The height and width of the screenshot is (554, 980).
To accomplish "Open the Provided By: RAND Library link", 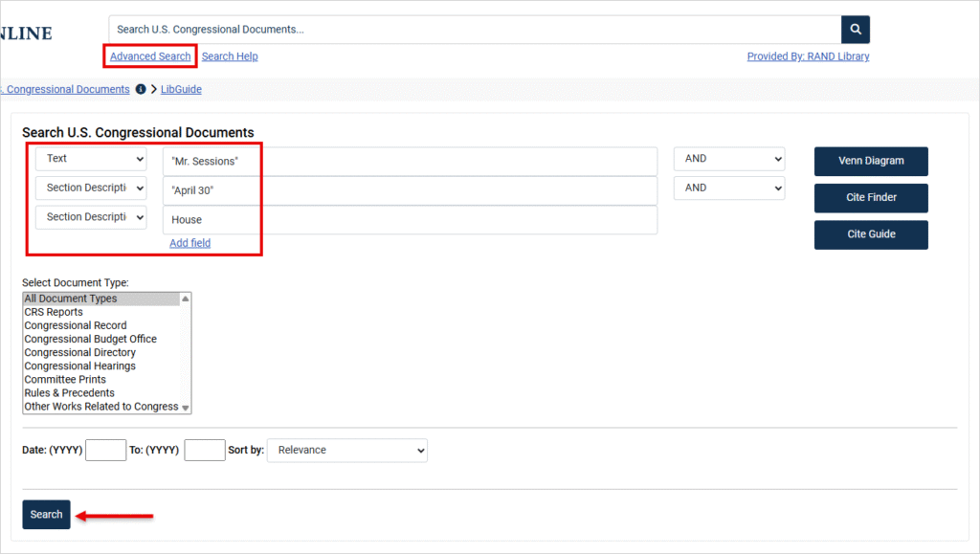I will tap(808, 56).
